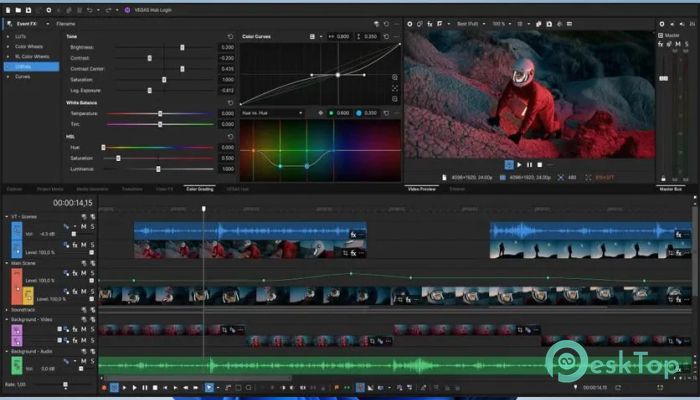Click the Contrast value field
The image size is (700, 400).
[227, 58]
